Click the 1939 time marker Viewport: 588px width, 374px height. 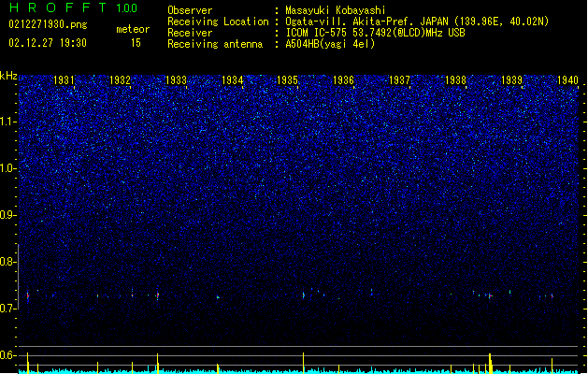pyautogui.click(x=511, y=79)
